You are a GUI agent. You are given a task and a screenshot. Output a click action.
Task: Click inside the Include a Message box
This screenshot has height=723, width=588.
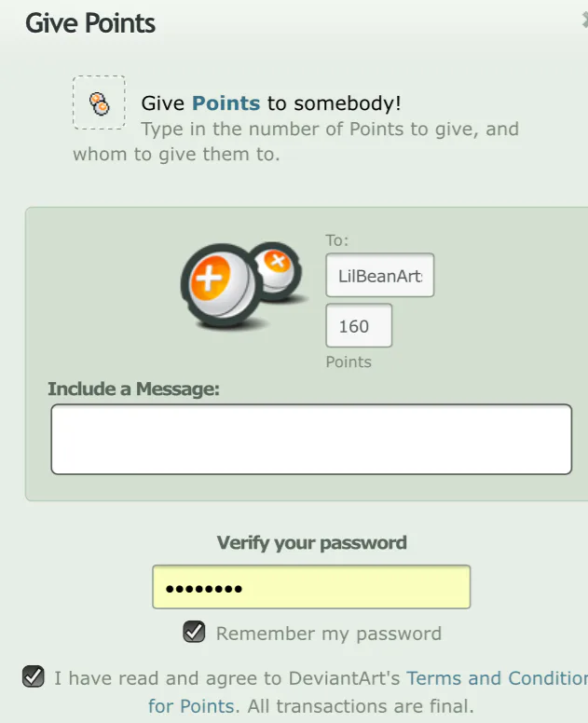pos(311,439)
